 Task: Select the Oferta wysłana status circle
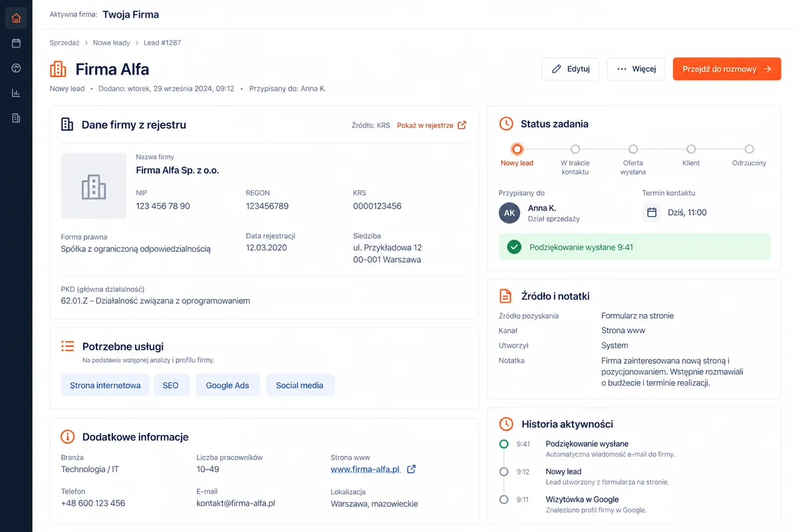(633, 149)
